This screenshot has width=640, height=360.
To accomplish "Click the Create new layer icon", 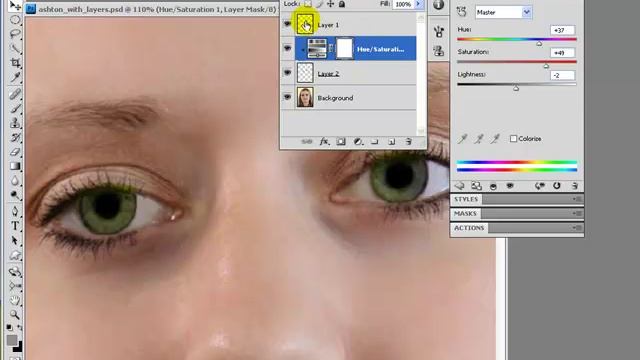I will point(391,142).
